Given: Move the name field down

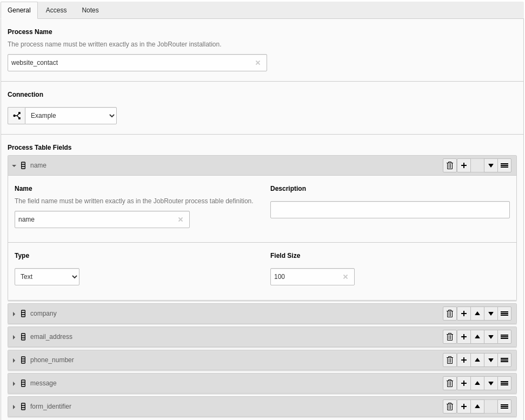Looking at the screenshot, I should click(x=491, y=165).
